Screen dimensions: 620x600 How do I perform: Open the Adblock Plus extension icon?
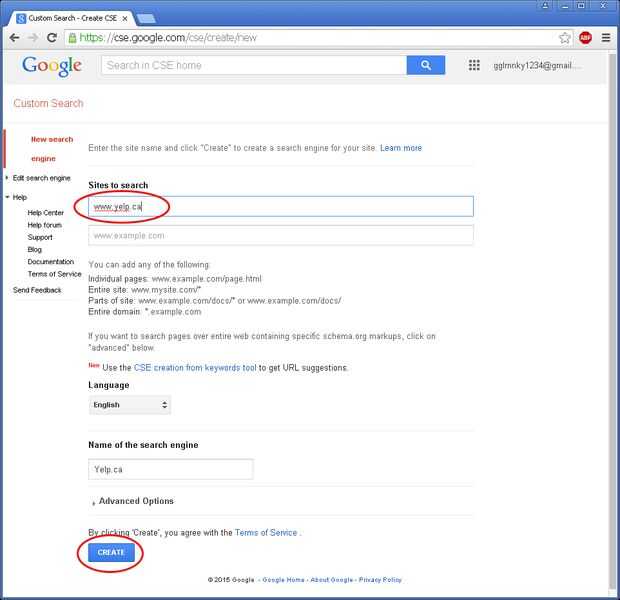(x=585, y=38)
